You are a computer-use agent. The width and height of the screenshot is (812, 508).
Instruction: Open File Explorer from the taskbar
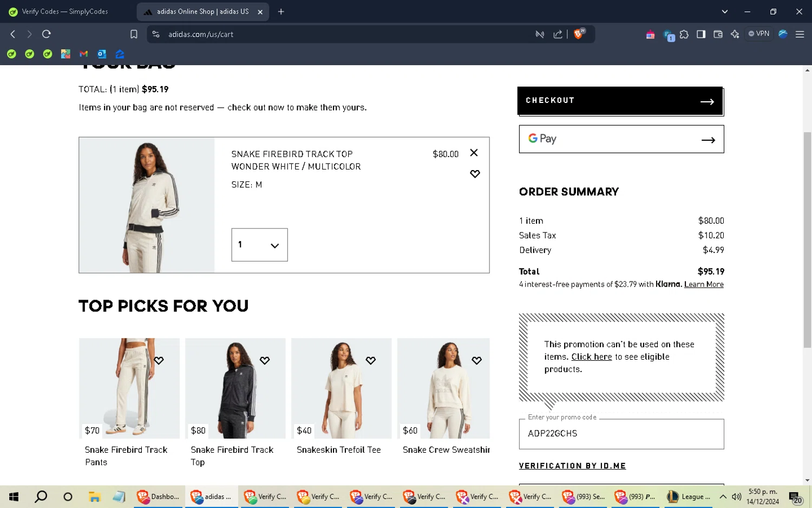pyautogui.click(x=95, y=497)
